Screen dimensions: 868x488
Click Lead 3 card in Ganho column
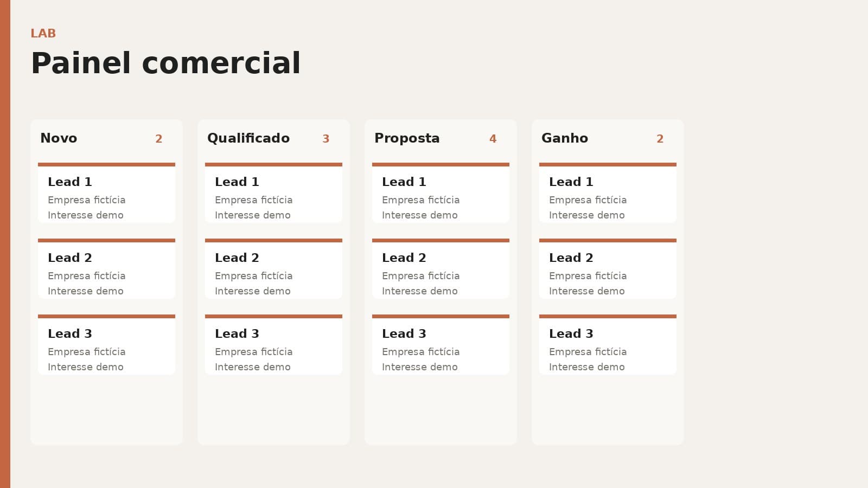pos(608,344)
